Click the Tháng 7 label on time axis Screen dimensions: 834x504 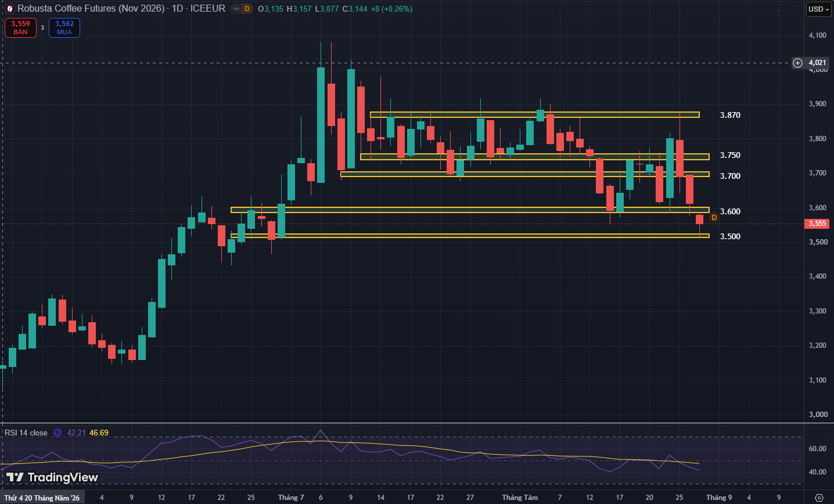(291, 498)
